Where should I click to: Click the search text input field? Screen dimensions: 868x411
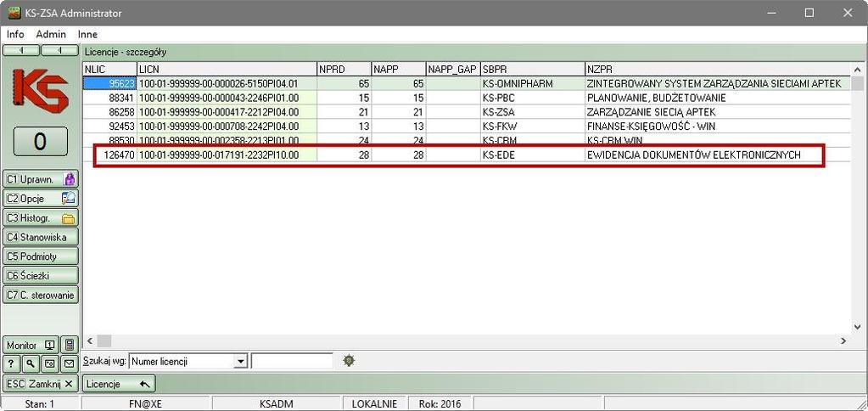[x=292, y=361]
